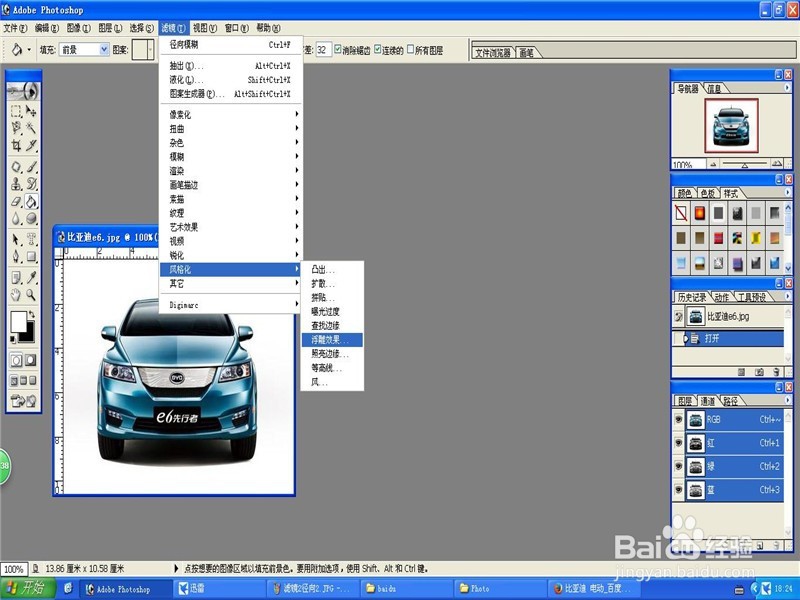Open the Styles panel options arrow
This screenshot has width=800, height=600.
pos(787,192)
